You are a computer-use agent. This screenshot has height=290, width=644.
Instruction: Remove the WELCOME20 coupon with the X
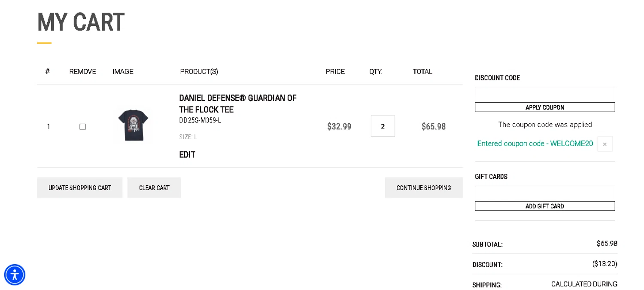pos(605,144)
